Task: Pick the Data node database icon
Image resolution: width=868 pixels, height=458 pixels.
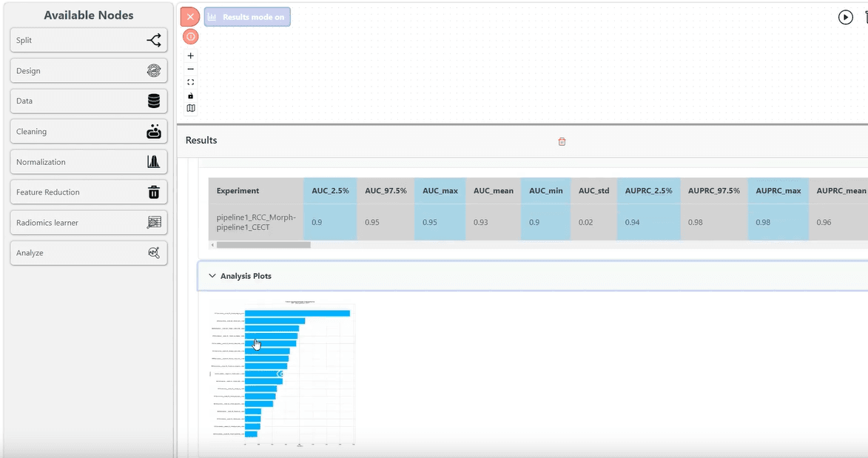Action: 154,101
